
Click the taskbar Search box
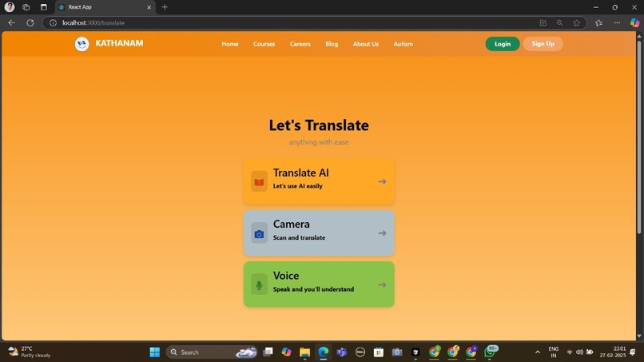coord(212,352)
